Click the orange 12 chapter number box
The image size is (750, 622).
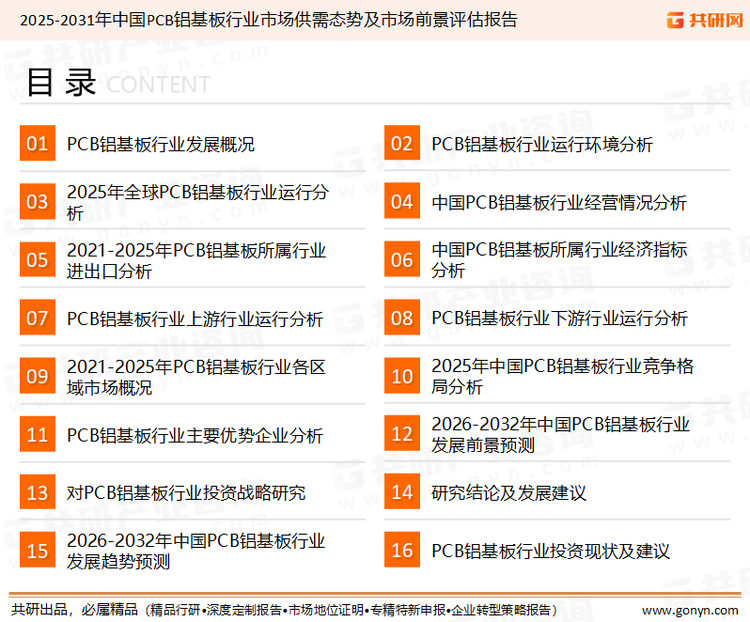(402, 434)
